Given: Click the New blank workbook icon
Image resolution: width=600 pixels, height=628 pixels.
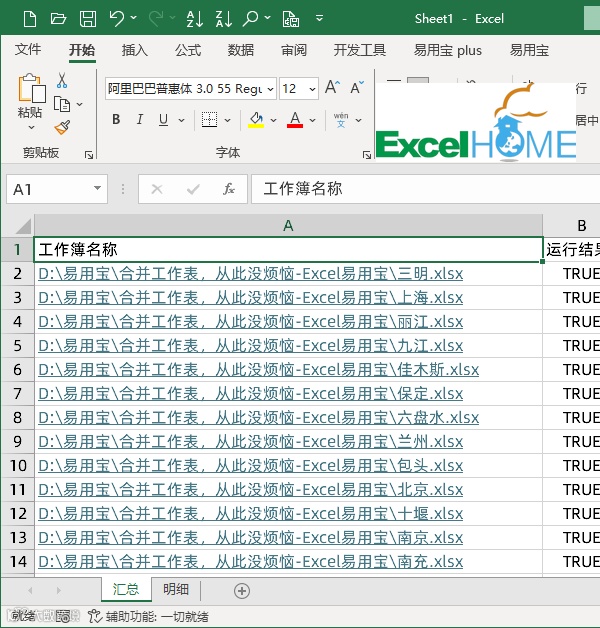Looking at the screenshot, I should (30, 18).
